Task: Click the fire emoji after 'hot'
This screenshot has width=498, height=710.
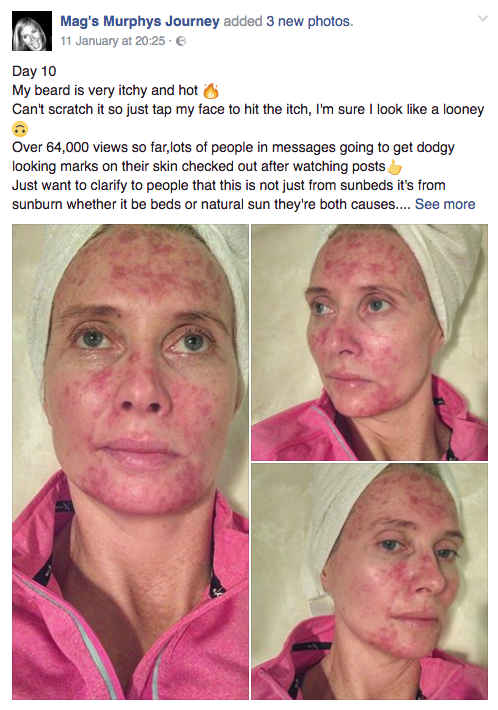Action: click(x=211, y=91)
